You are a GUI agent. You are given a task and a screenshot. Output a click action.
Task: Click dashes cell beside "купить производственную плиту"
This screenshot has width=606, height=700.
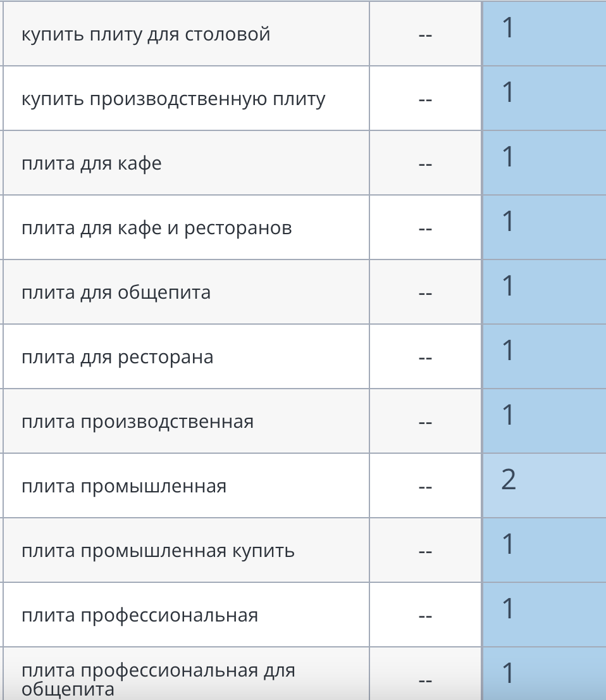coord(425,99)
